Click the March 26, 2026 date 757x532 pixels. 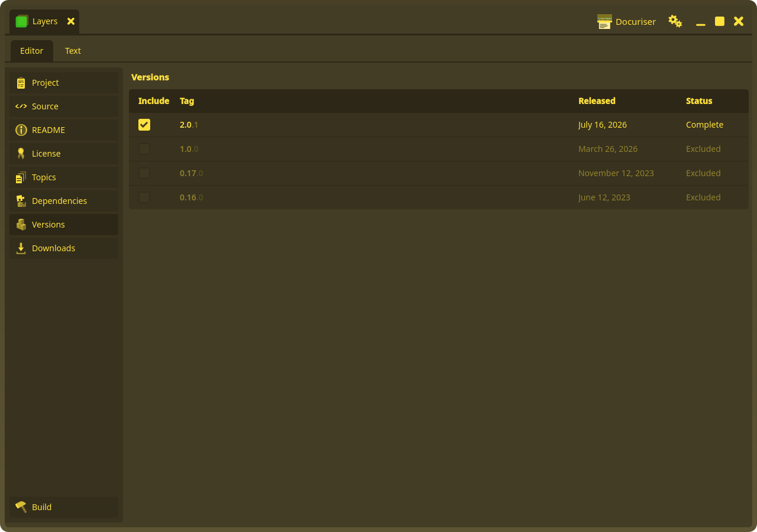tap(608, 149)
